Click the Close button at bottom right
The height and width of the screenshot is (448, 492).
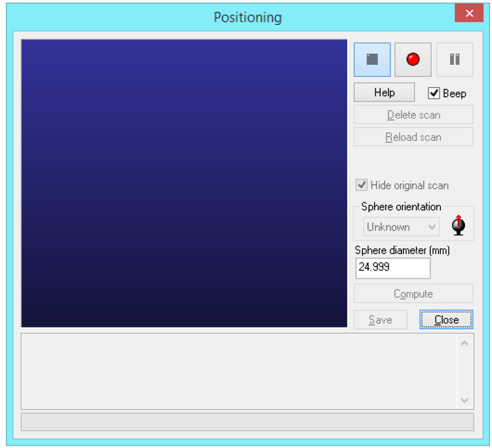(x=446, y=320)
